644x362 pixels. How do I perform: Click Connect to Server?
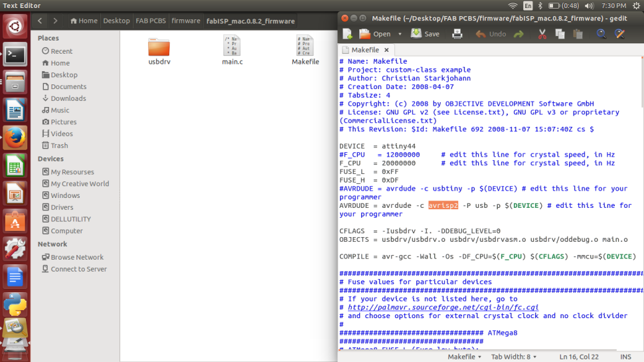pos(74,269)
